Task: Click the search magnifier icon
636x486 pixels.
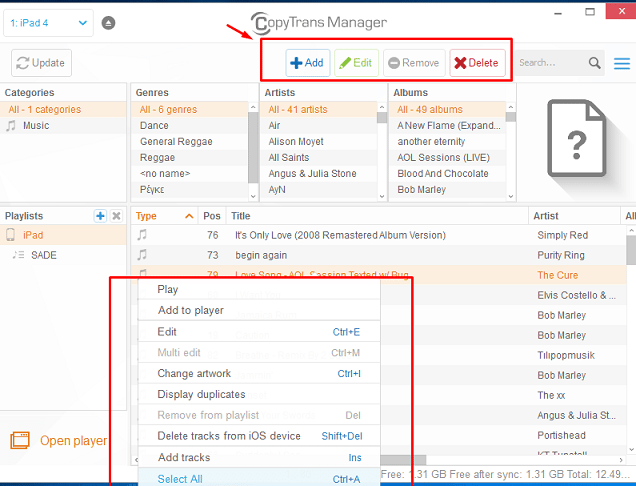Action: [x=595, y=63]
